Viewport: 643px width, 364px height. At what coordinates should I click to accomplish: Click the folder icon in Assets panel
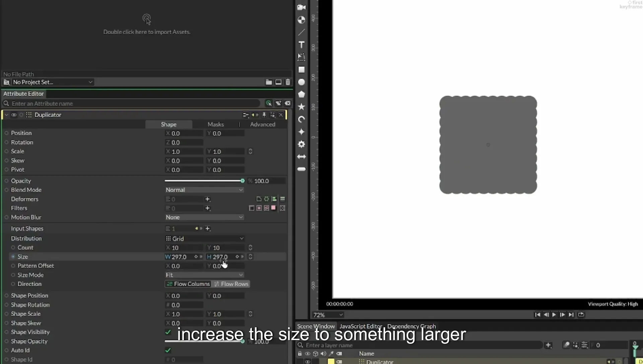tap(269, 82)
